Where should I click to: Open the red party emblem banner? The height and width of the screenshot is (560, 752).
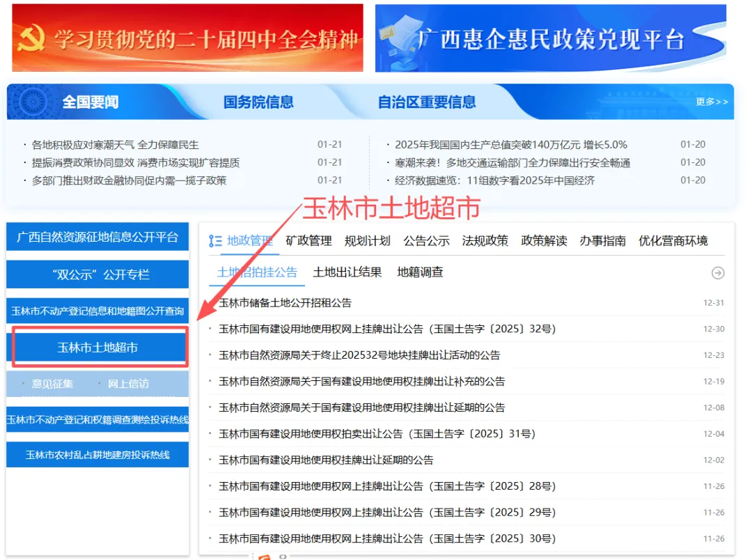pyautogui.click(x=187, y=38)
